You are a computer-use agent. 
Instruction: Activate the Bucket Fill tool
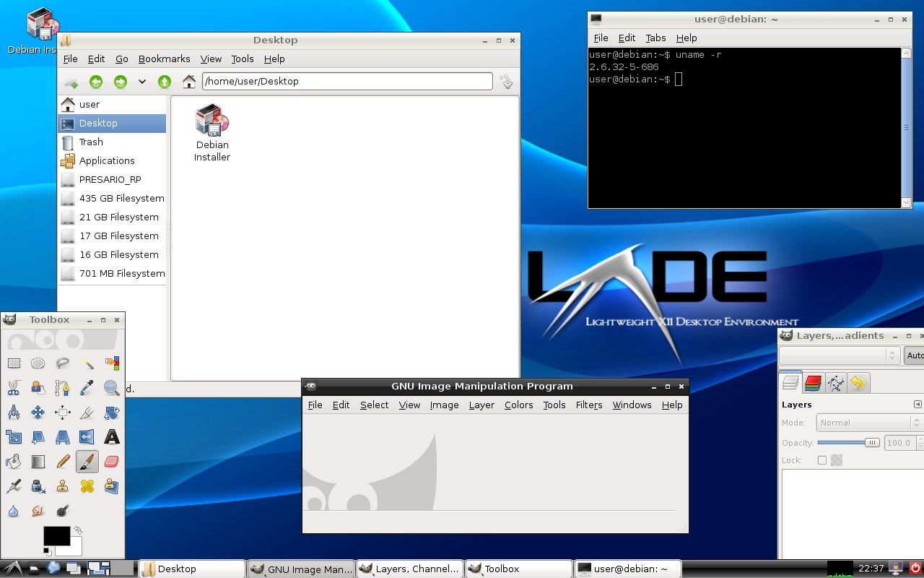tap(13, 461)
